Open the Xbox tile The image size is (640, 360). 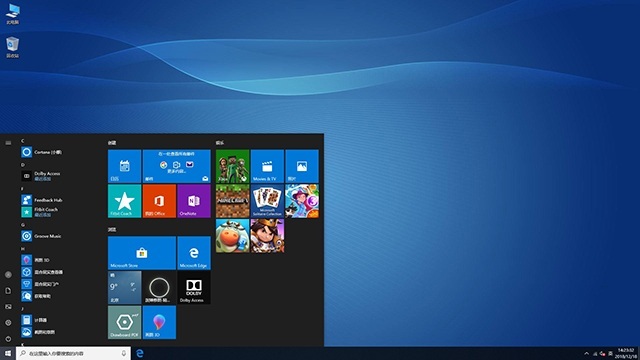point(233,166)
